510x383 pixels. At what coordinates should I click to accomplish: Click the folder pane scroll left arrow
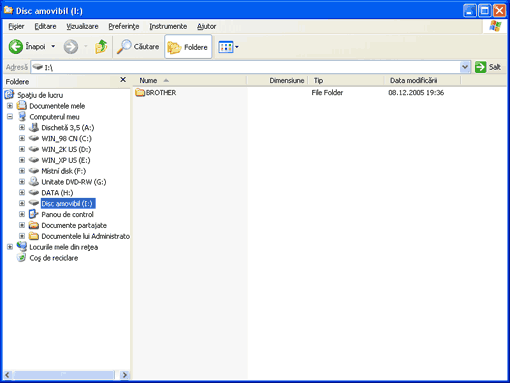[8, 375]
